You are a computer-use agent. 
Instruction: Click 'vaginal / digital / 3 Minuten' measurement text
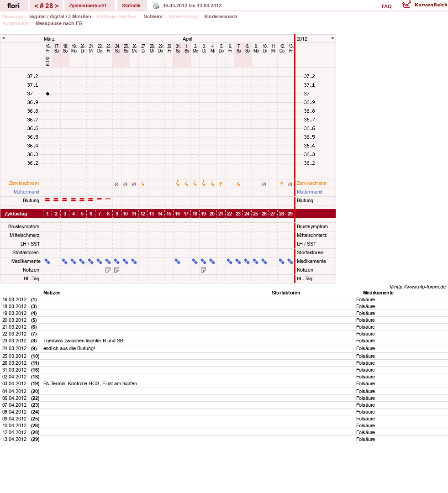tap(60, 16)
